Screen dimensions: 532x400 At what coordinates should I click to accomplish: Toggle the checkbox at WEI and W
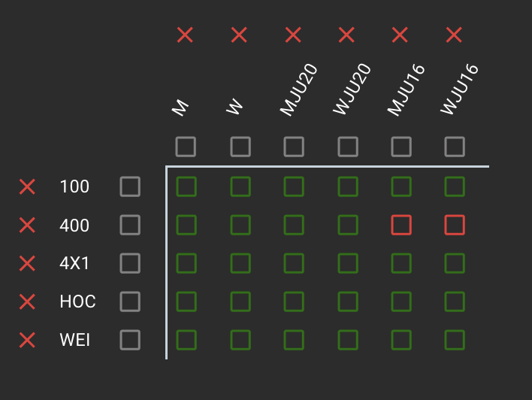click(240, 340)
